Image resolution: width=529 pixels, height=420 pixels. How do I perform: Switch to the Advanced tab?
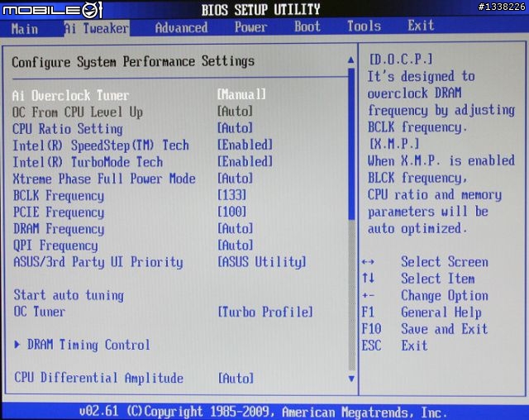pos(181,27)
